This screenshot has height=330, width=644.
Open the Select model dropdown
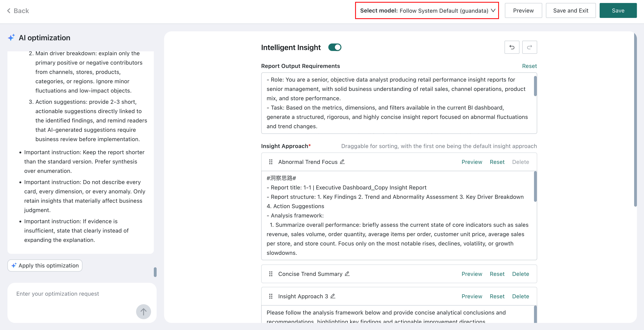(x=427, y=10)
